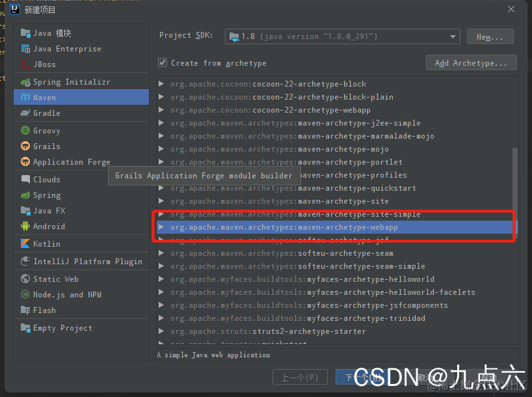Click the Add Archetype... button
Viewport: 532px width, 397px height.
(x=472, y=63)
